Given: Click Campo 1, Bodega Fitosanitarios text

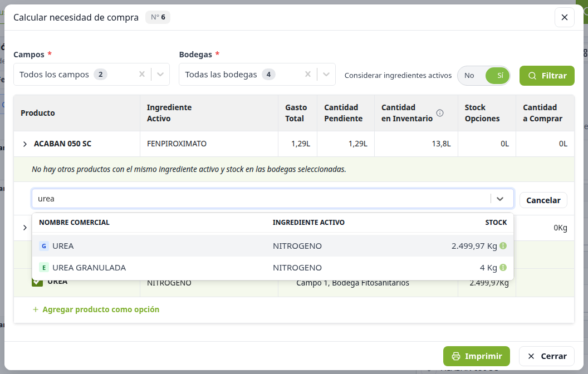Looking at the screenshot, I should pos(352,283).
